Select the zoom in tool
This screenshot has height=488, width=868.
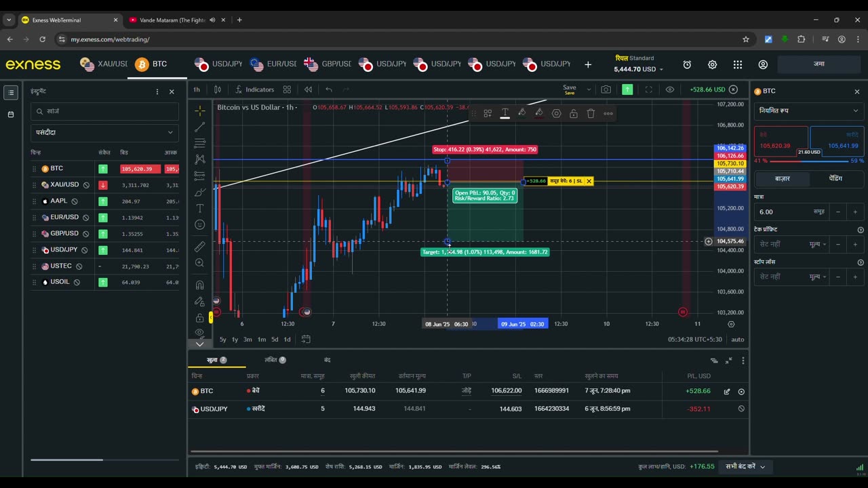click(x=199, y=263)
